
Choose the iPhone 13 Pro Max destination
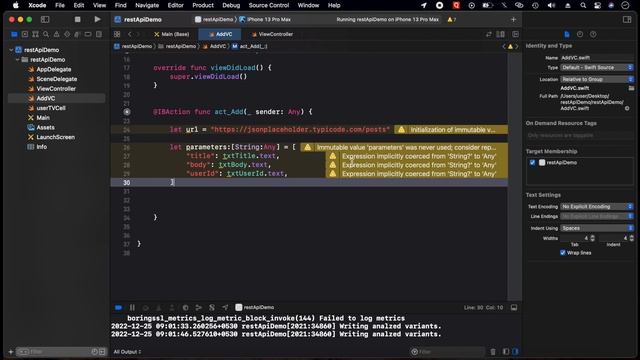[265, 19]
